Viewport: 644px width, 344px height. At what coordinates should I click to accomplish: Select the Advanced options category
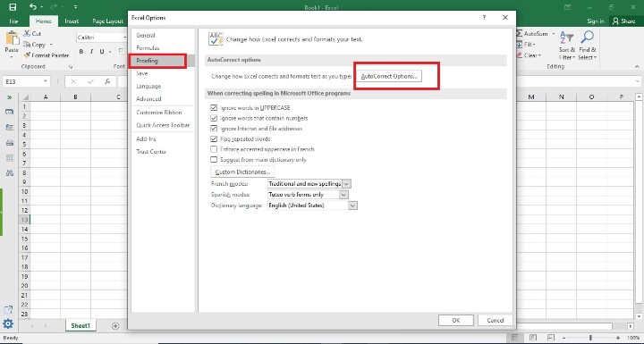[148, 99]
